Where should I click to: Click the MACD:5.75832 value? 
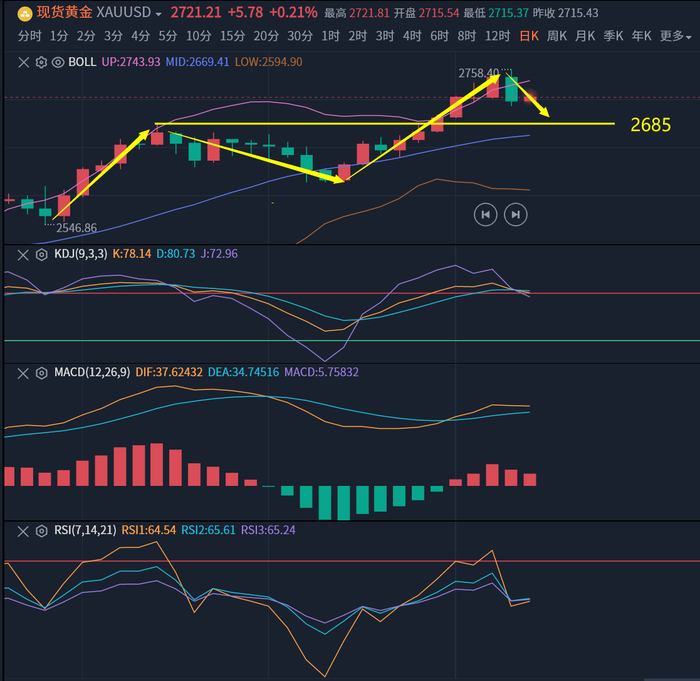pos(321,372)
